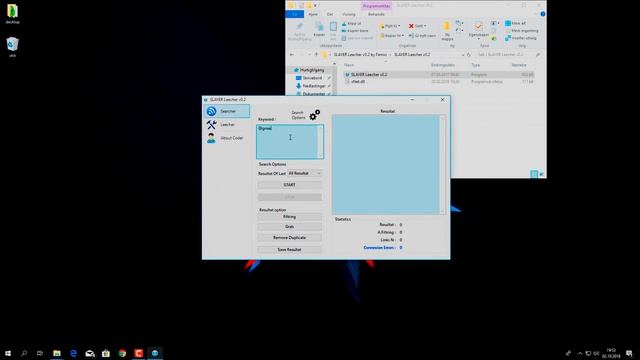Launch Microsoft Edge from taskbar
The image size is (640, 360).
coord(73,353)
